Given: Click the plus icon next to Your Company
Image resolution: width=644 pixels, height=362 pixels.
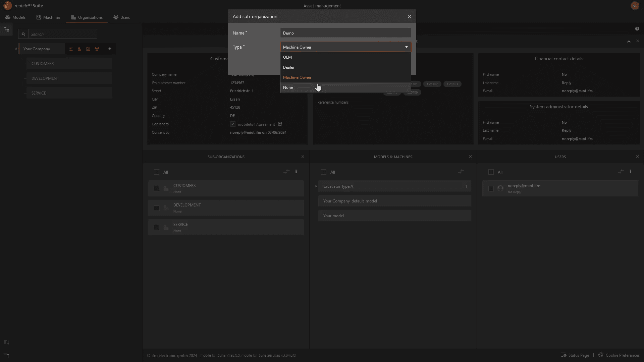Looking at the screenshot, I should pos(110,49).
